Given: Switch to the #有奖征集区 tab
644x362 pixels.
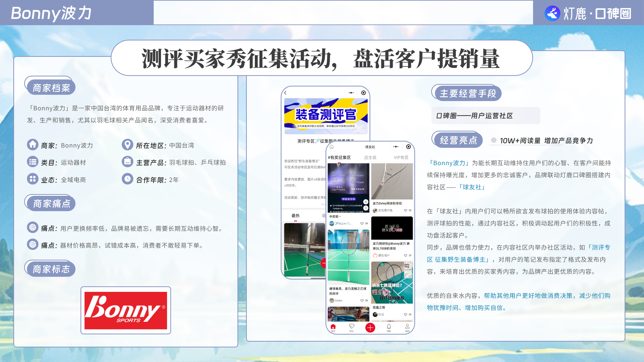Looking at the screenshot, I should click(x=339, y=158).
